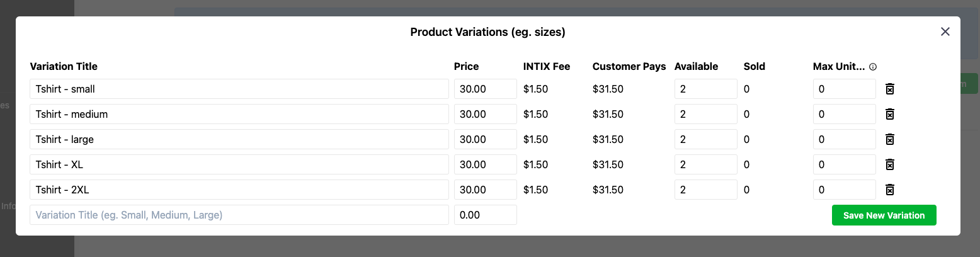
Task: Delete the Tshirt - 2XL variation
Action: [x=890, y=190]
